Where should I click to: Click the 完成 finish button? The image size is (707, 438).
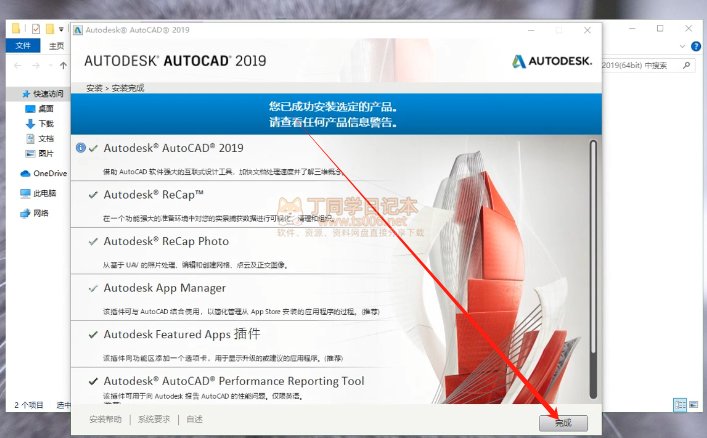click(x=563, y=423)
